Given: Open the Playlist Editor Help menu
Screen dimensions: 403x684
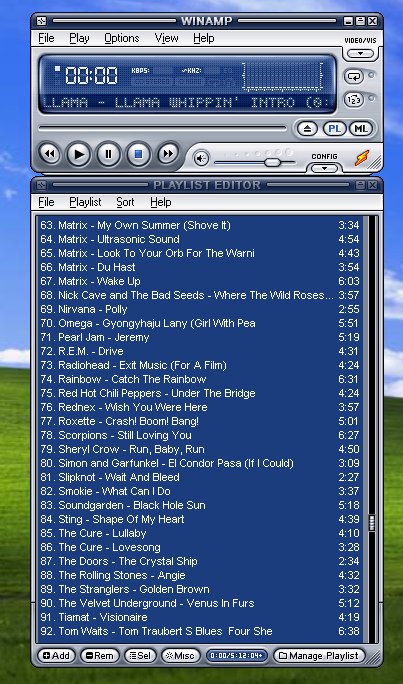Looking at the screenshot, I should tap(161, 202).
